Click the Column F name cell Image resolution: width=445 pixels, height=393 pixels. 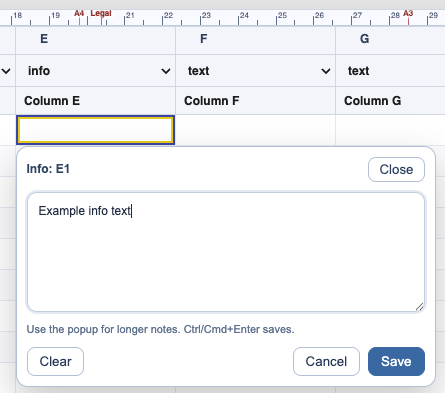click(256, 101)
